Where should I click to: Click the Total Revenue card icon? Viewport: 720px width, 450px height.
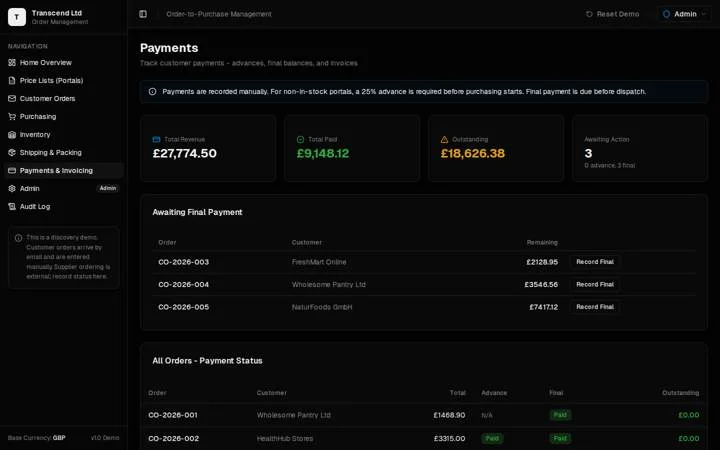coord(156,139)
